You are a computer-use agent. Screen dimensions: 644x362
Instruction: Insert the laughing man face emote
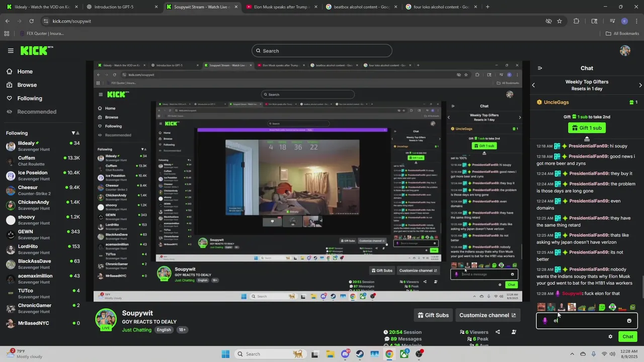pos(541,307)
